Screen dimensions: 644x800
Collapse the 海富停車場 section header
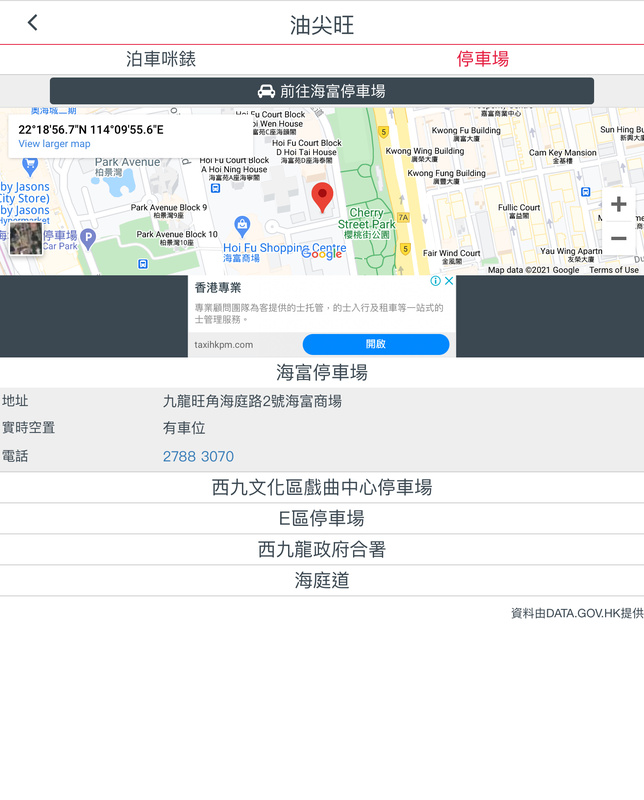pyautogui.click(x=321, y=372)
